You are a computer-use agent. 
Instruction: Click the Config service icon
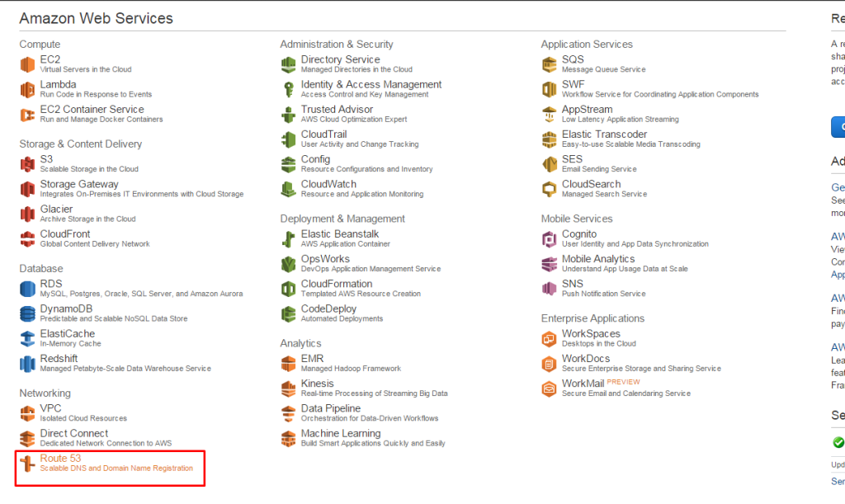(288, 164)
